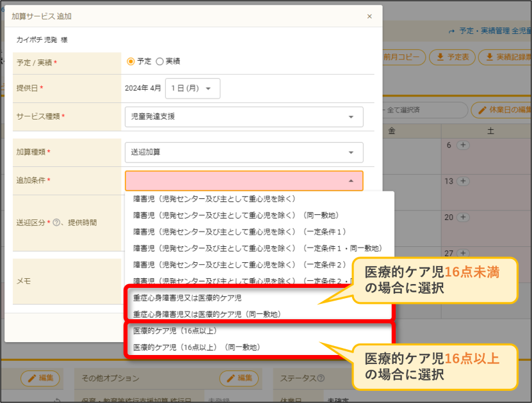Expand the サービス種類 dropdown
The image size is (532, 403).
coord(244,116)
